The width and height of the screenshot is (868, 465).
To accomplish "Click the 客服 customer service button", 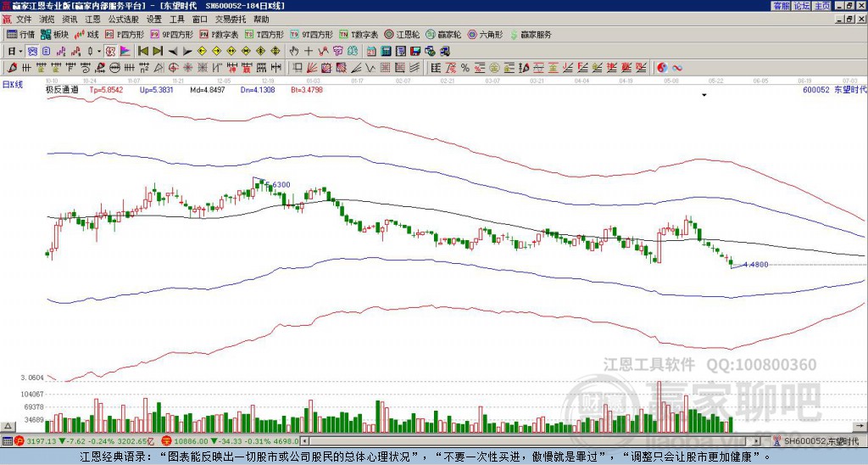I will point(781,6).
